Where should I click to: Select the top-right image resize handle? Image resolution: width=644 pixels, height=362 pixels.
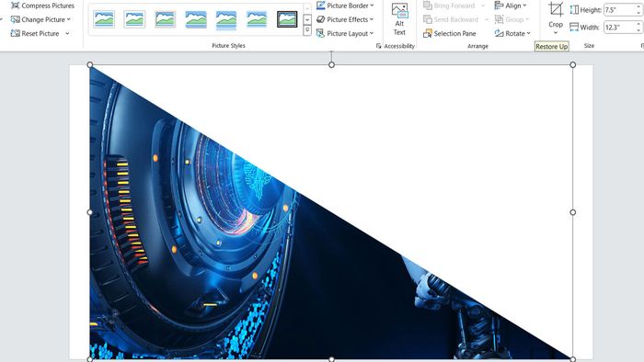tap(573, 65)
